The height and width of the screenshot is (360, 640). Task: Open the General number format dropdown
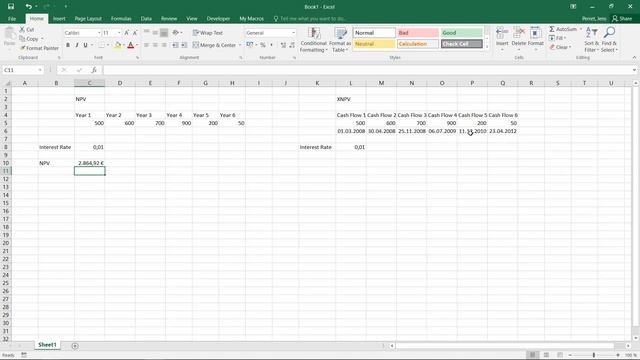coord(293,33)
